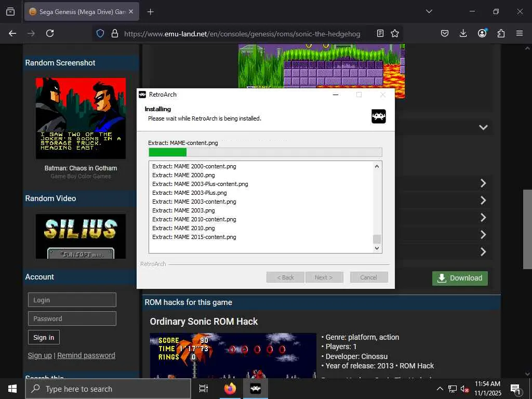This screenshot has height=399, width=532.
Task: Click the grayed Forward navigation arrow in Firefox
Action: pyautogui.click(x=31, y=33)
